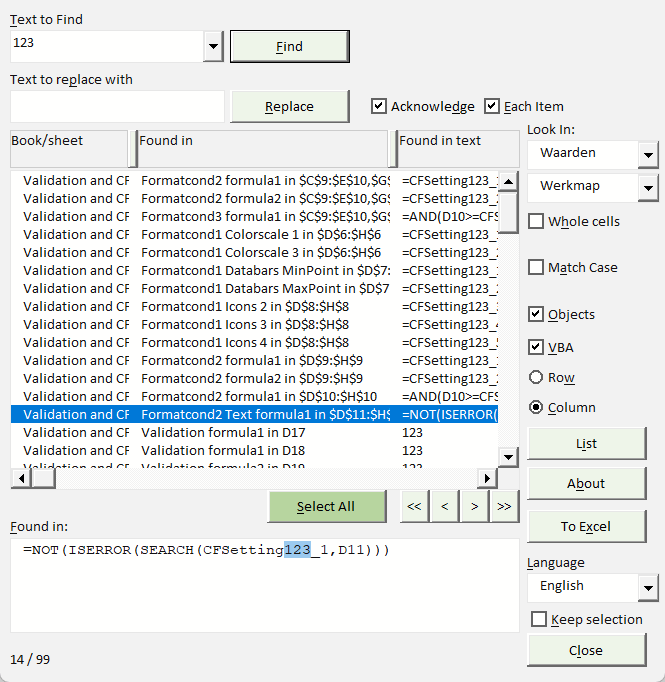Click the Replace button

tap(290, 107)
